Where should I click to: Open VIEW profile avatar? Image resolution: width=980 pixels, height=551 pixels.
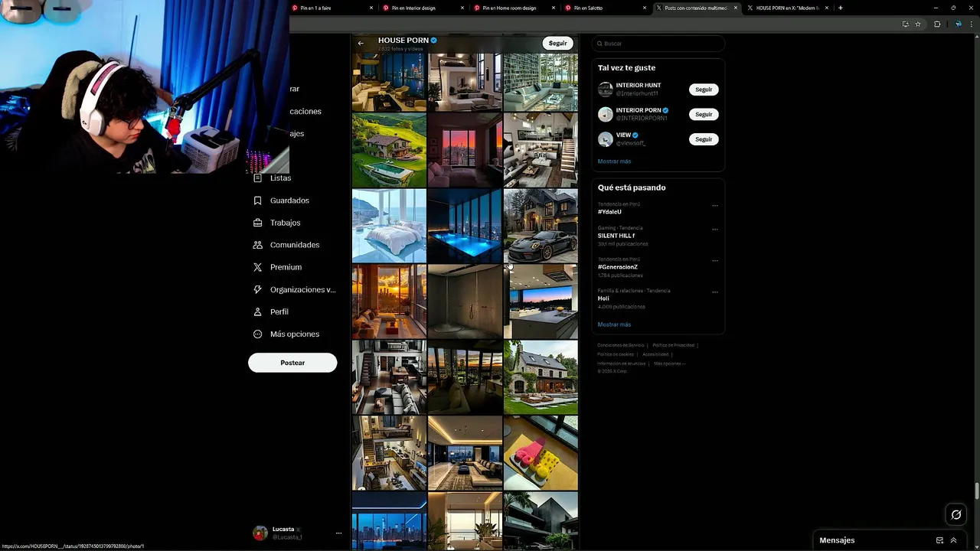[606, 139]
